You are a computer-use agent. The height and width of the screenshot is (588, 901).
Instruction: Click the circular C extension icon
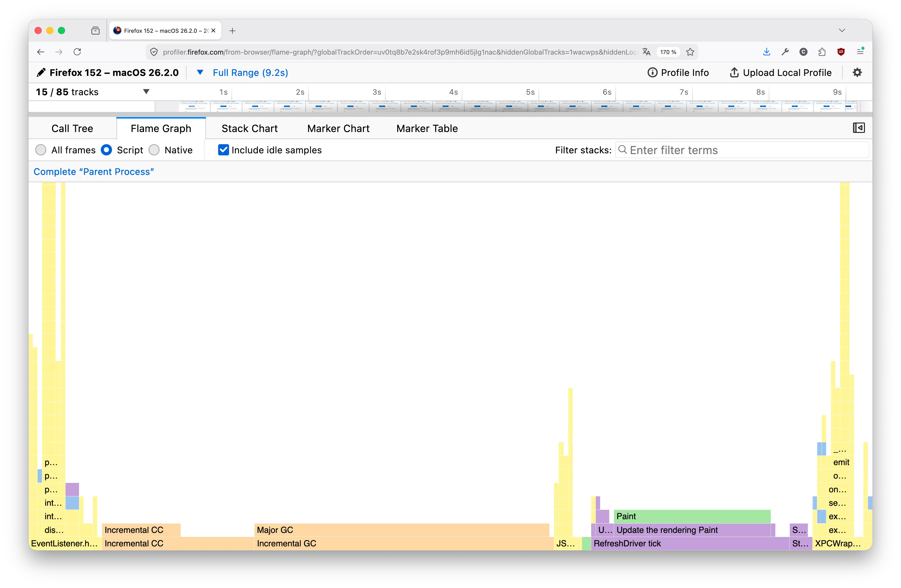[803, 52]
